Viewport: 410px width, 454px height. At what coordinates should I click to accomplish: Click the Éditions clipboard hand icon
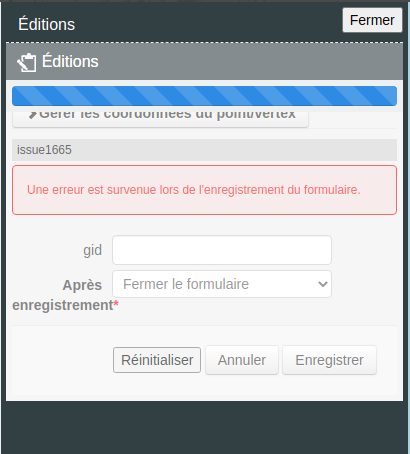27,62
